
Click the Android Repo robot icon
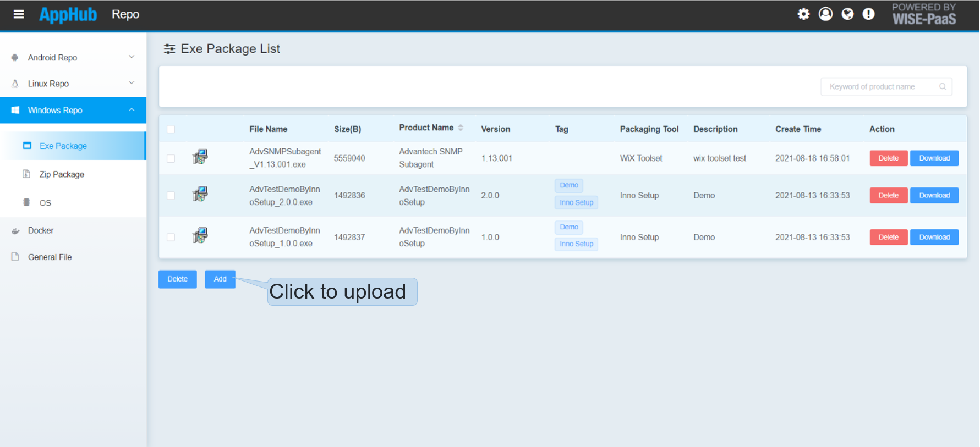pyautogui.click(x=15, y=57)
